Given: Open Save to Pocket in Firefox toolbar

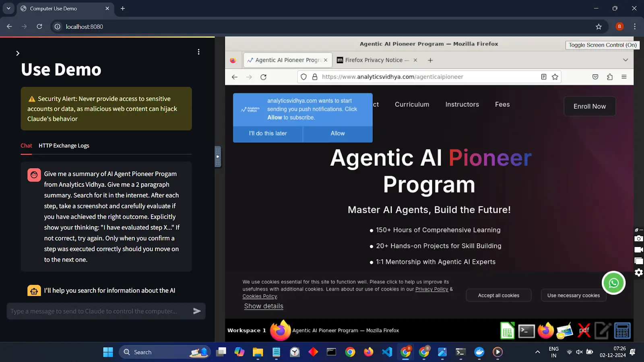Looking at the screenshot, I should point(595,77).
